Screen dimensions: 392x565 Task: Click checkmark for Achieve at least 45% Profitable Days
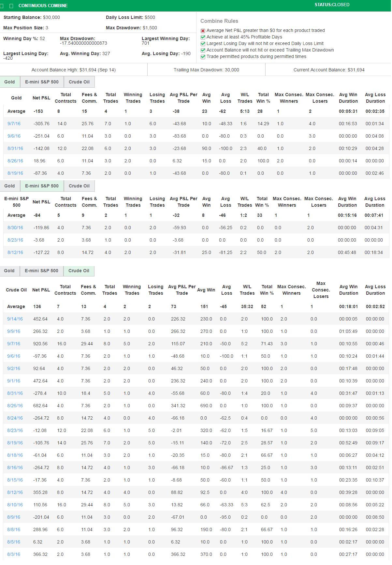click(x=203, y=37)
